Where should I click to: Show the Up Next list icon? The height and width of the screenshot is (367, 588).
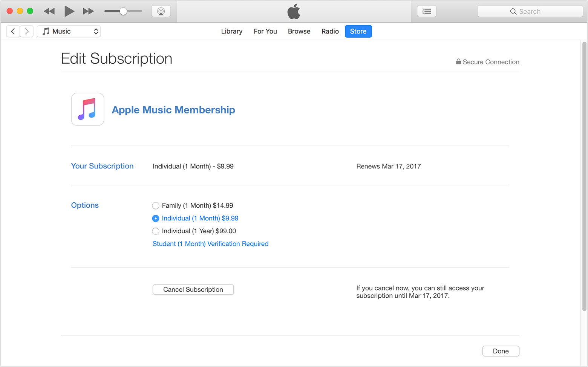(427, 11)
